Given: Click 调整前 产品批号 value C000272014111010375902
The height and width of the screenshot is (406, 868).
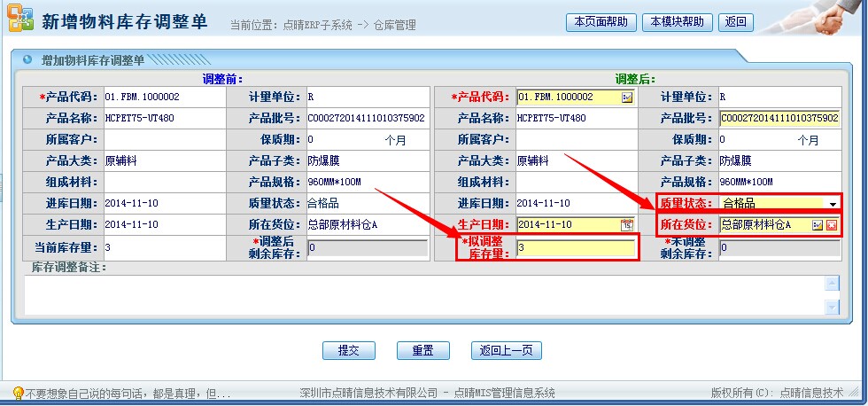Looking at the screenshot, I should [x=367, y=119].
